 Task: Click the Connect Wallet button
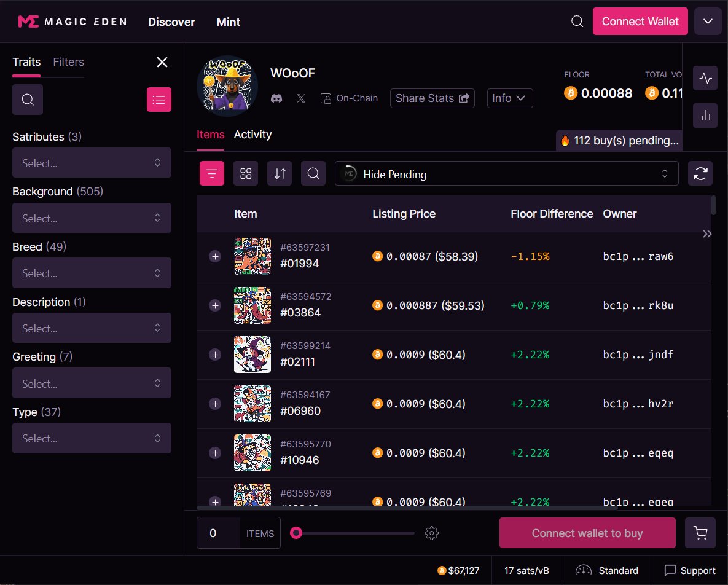coord(640,22)
